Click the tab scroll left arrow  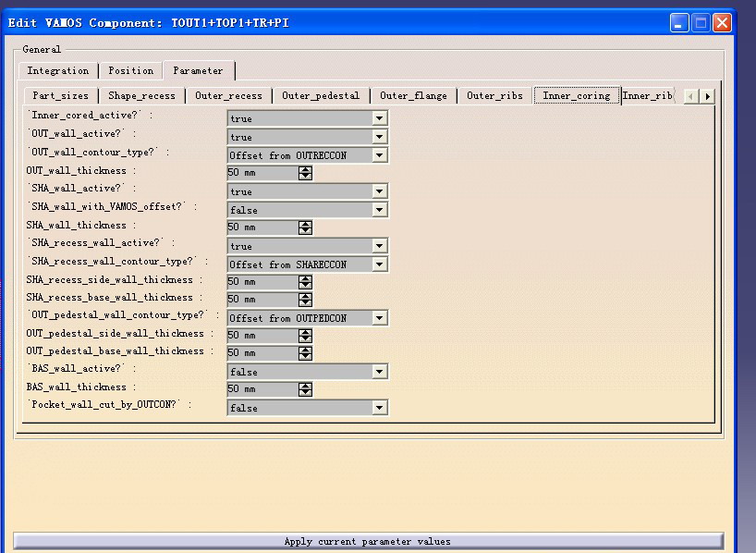(691, 96)
